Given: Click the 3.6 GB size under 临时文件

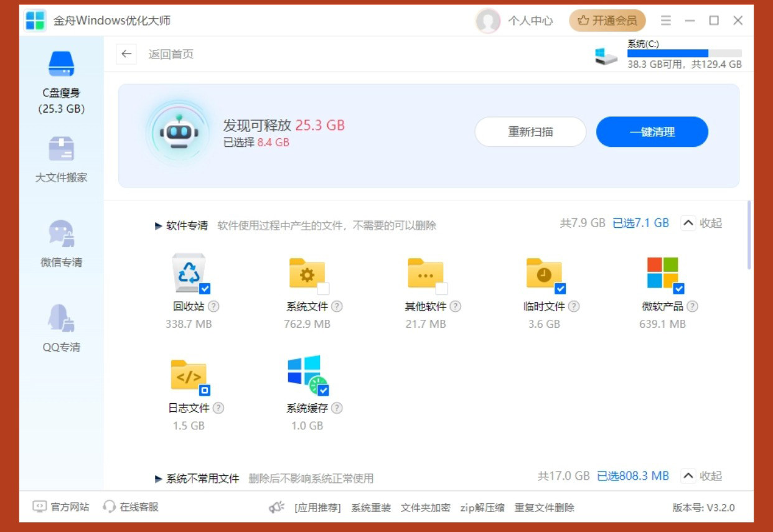Looking at the screenshot, I should (544, 324).
